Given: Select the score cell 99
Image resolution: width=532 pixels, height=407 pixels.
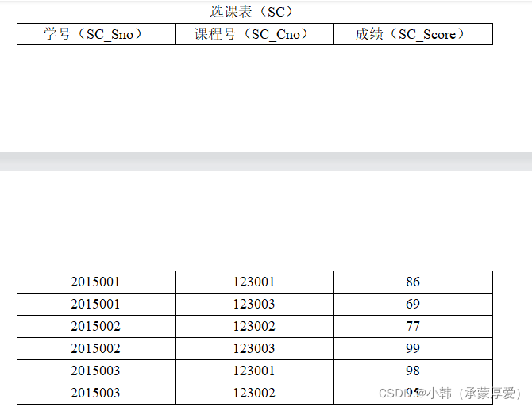Looking at the screenshot, I should (x=413, y=349).
